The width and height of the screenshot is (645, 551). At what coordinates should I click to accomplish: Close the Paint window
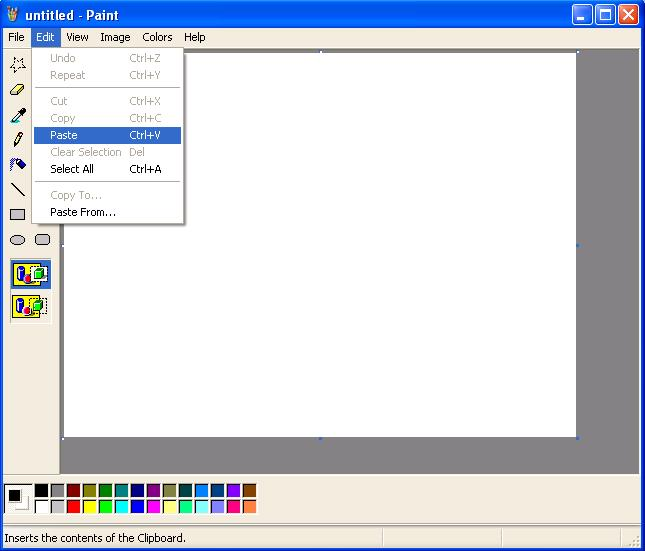[x=629, y=15]
